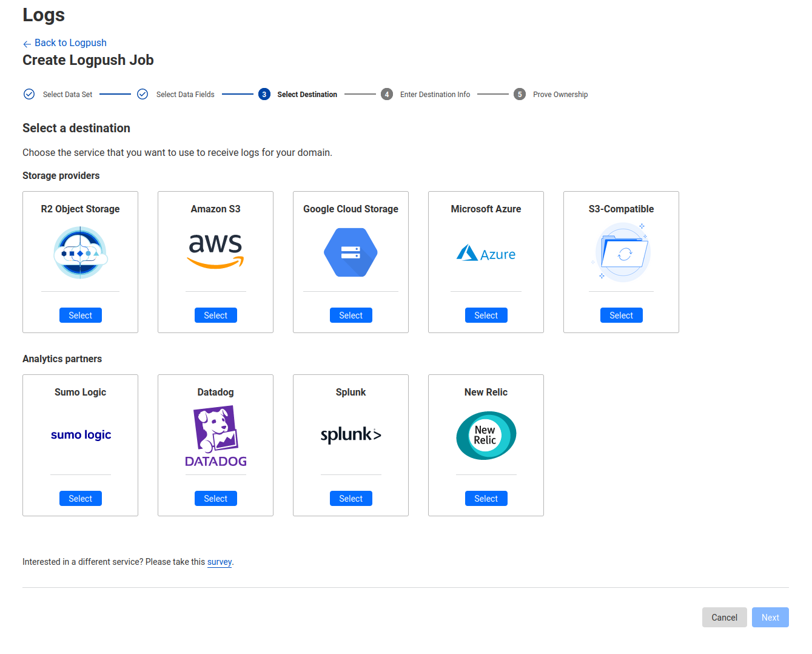Click the Google Cloud Storage hexagon logo

(x=351, y=252)
